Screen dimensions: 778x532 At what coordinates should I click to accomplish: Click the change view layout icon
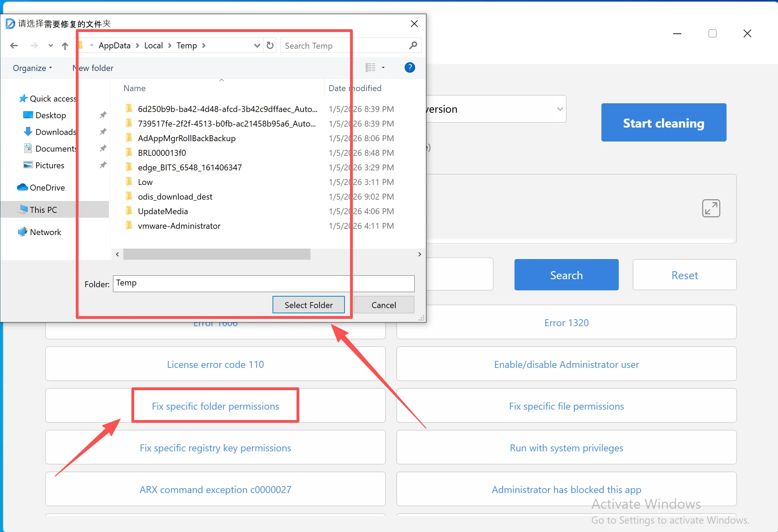371,67
